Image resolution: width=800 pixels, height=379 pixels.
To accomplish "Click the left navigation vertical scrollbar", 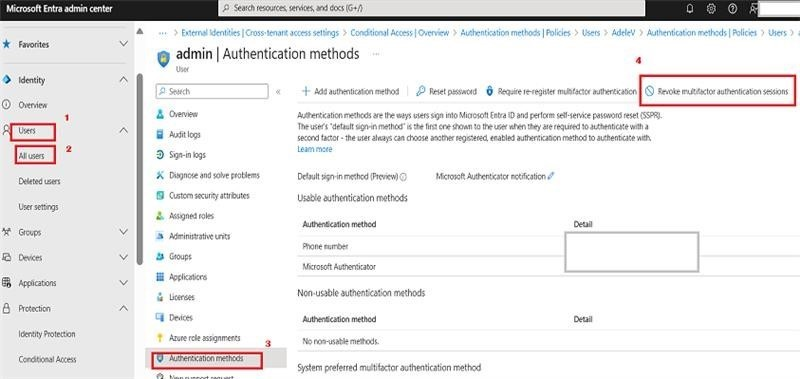I will (140, 168).
